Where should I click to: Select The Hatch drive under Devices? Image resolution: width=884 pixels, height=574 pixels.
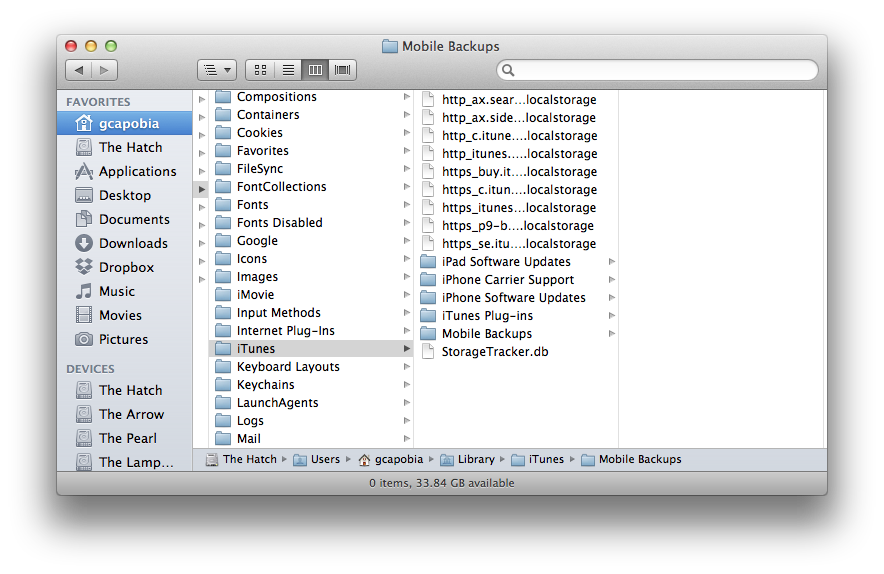click(125, 390)
